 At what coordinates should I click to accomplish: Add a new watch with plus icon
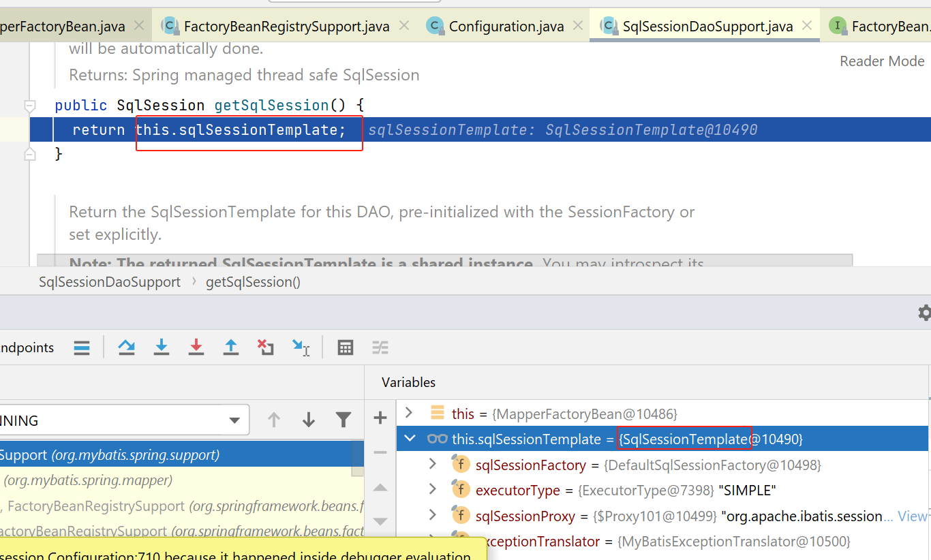click(380, 418)
